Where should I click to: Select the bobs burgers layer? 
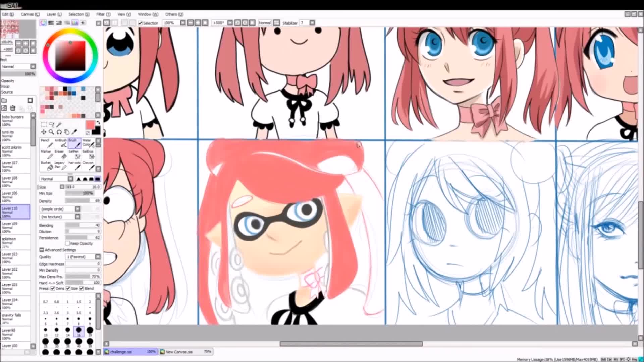coord(15,121)
